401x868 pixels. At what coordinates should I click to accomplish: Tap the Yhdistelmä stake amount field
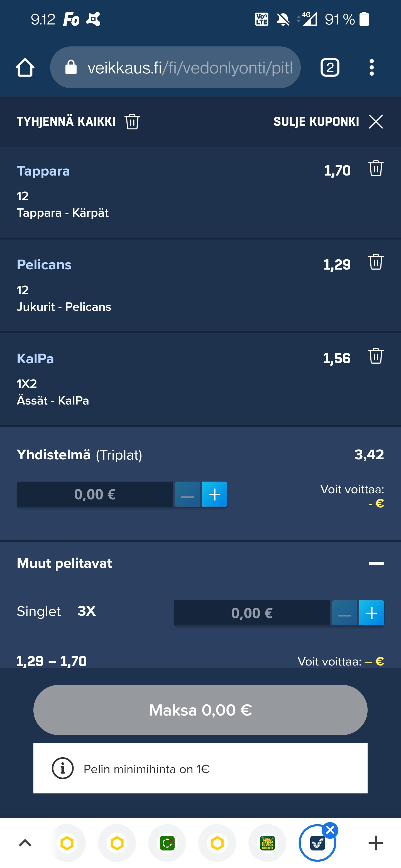click(x=95, y=494)
